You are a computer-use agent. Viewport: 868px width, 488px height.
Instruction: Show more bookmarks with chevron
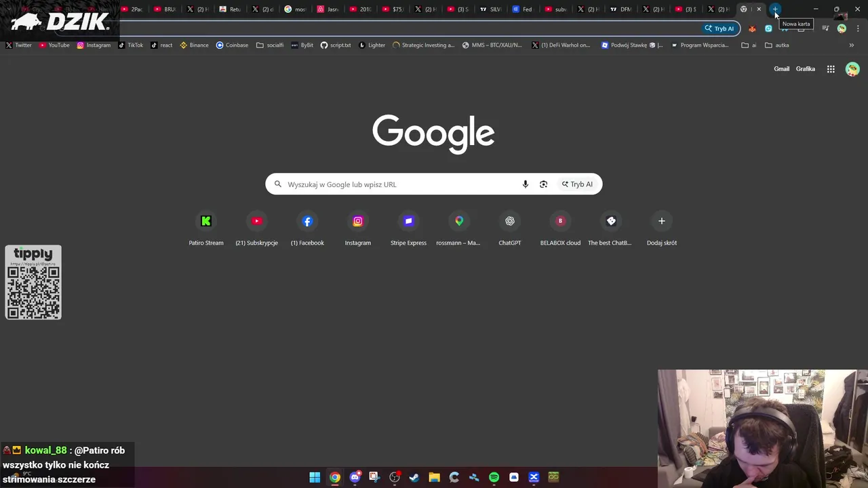[852, 45]
